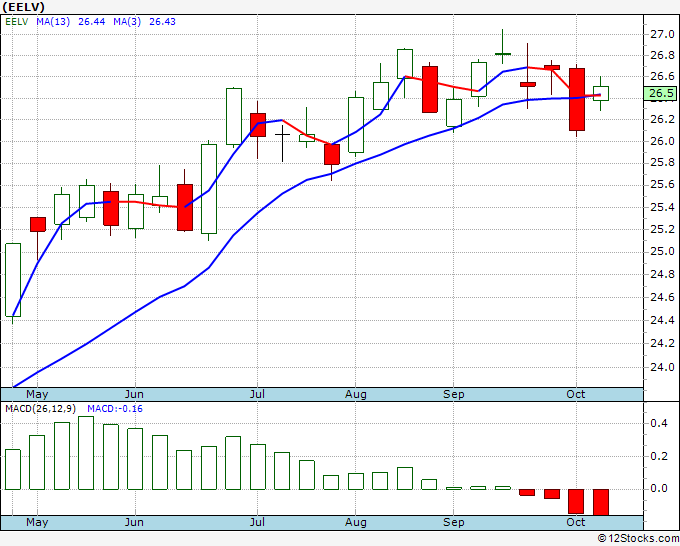The height and width of the screenshot is (546, 680).
Task: Select the EELV legend label
Action: [x=16, y=22]
